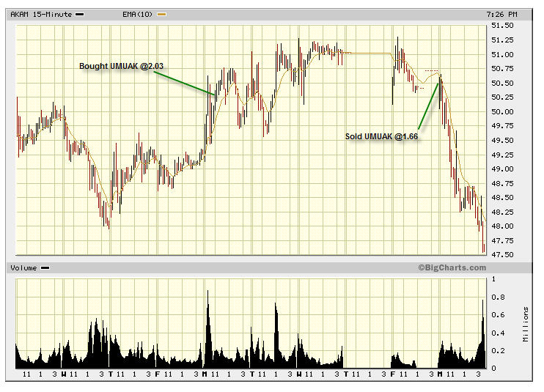Click the AKAM 15-Minute chart title
Viewport: 544px width, 392px height.
point(41,15)
